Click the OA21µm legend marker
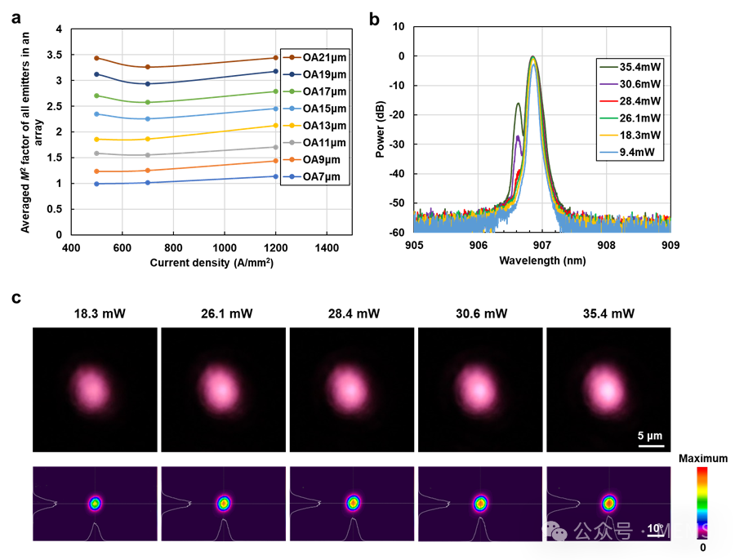This screenshot has height=560, width=735. pos(292,57)
